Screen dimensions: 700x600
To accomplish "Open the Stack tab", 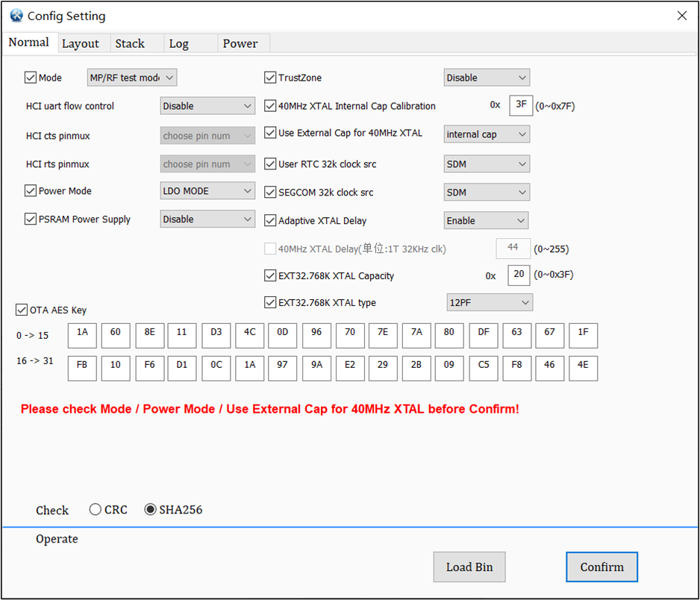I will pyautogui.click(x=130, y=44).
